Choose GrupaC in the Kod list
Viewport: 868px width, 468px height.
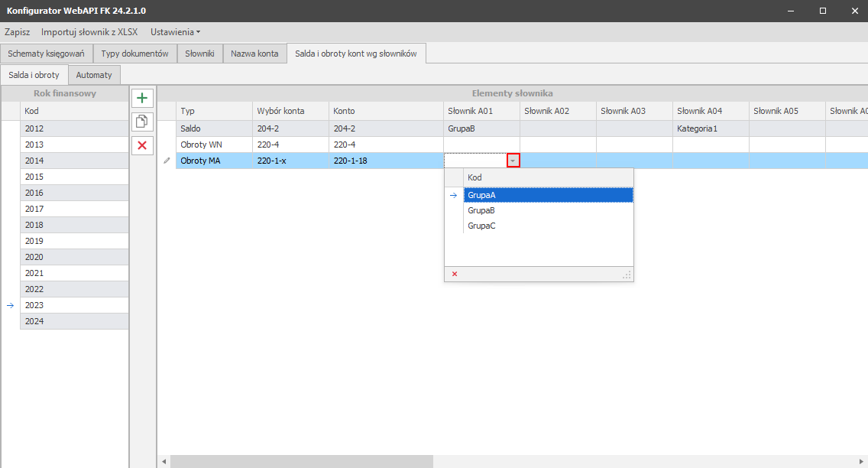481,226
